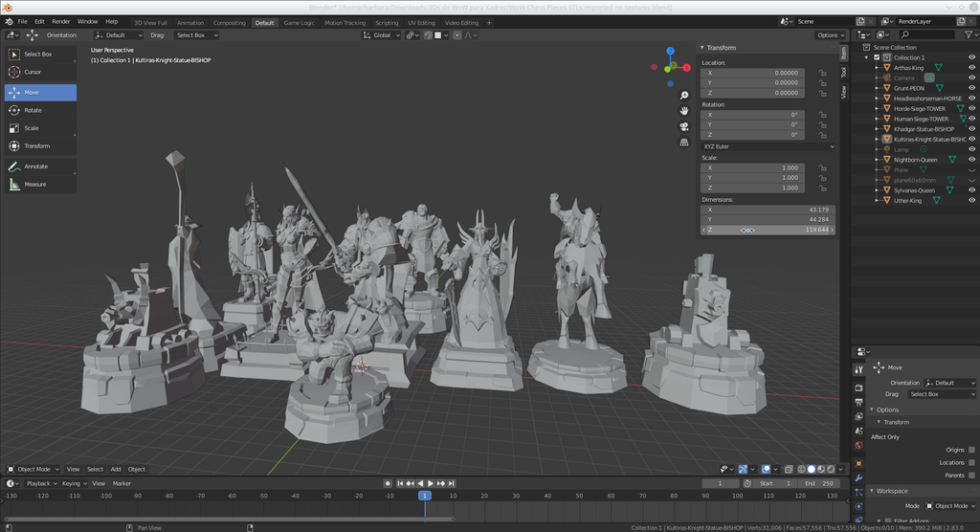Uncheck the Collection 1 checkbox

point(876,57)
